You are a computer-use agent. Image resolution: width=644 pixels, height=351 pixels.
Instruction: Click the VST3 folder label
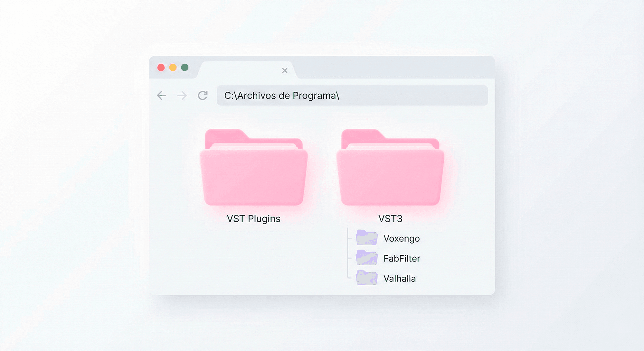[390, 219]
